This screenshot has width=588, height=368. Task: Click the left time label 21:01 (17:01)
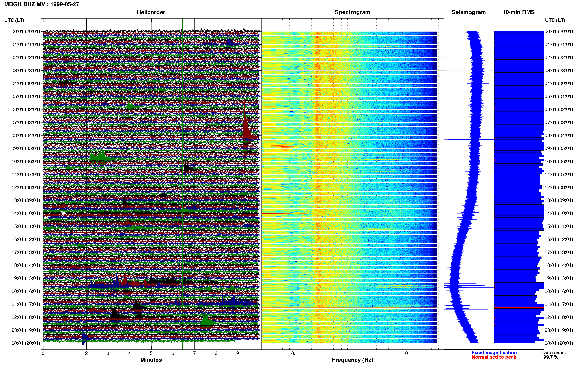[26, 304]
